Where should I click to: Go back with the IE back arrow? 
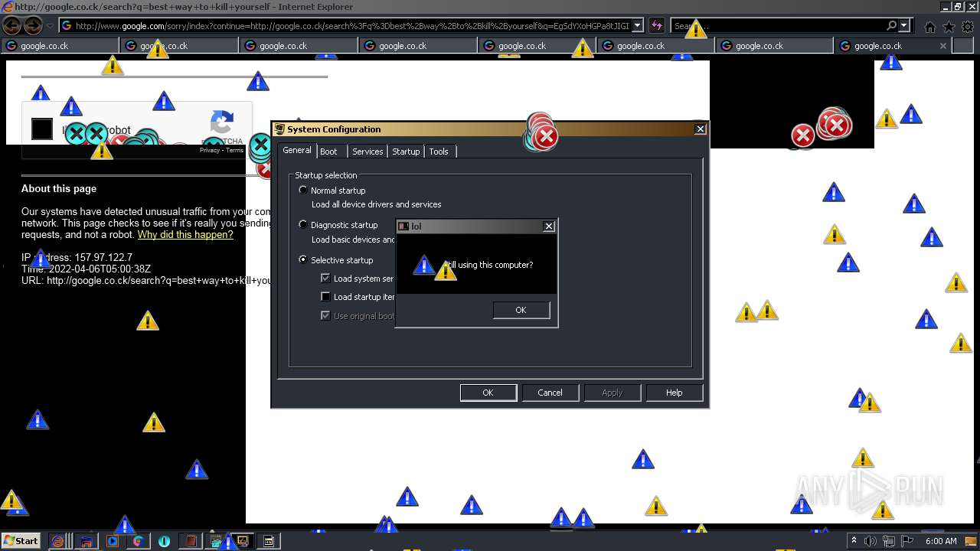(11, 26)
